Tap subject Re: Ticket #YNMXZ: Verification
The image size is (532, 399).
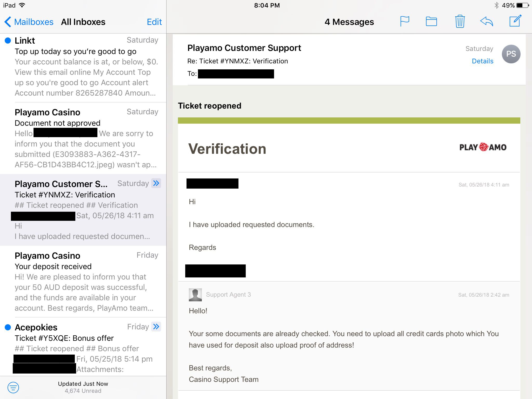click(x=238, y=61)
